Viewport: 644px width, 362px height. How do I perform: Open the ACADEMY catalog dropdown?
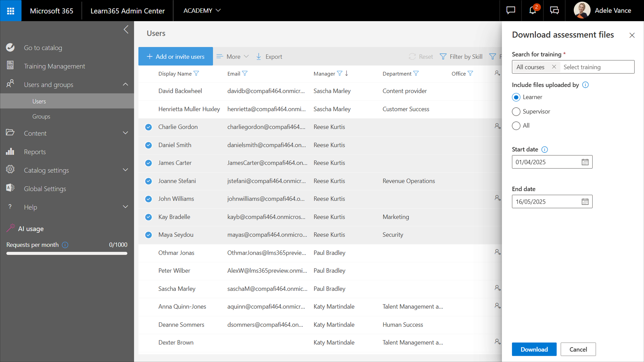(x=202, y=11)
